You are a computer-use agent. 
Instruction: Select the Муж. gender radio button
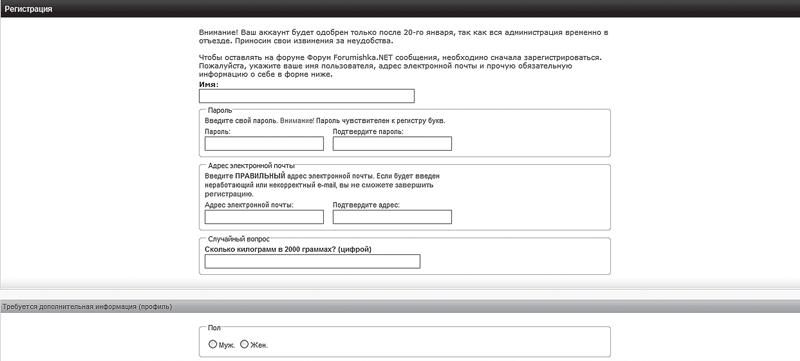pos(213,344)
